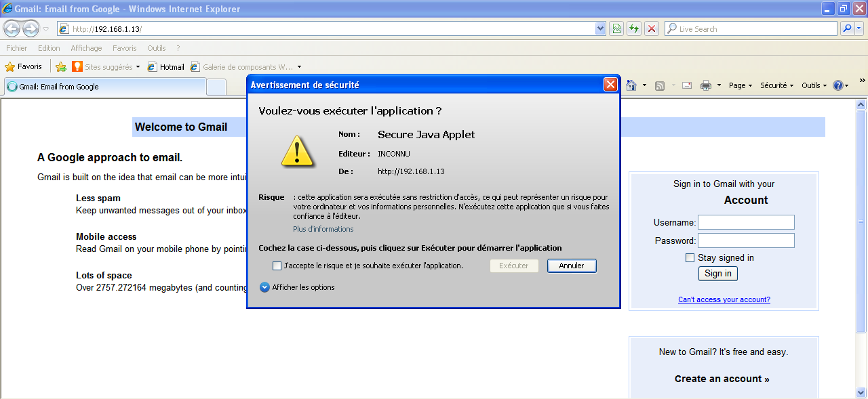Click the Annuler button

tap(572, 266)
